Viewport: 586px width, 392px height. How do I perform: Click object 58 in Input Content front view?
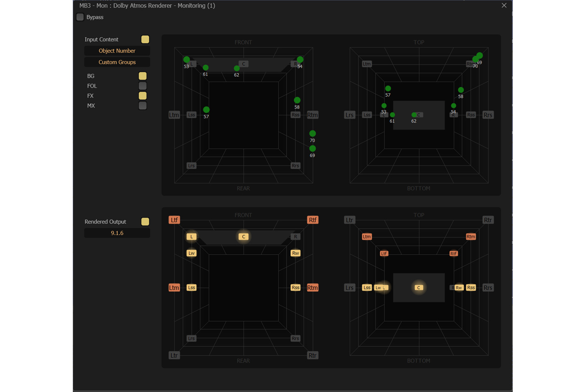point(297,100)
